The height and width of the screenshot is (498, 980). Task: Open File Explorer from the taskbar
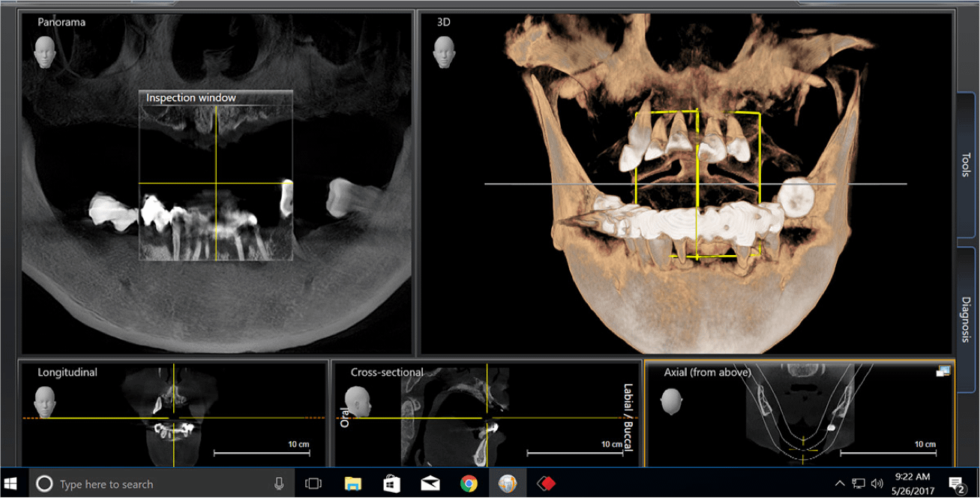point(352,484)
